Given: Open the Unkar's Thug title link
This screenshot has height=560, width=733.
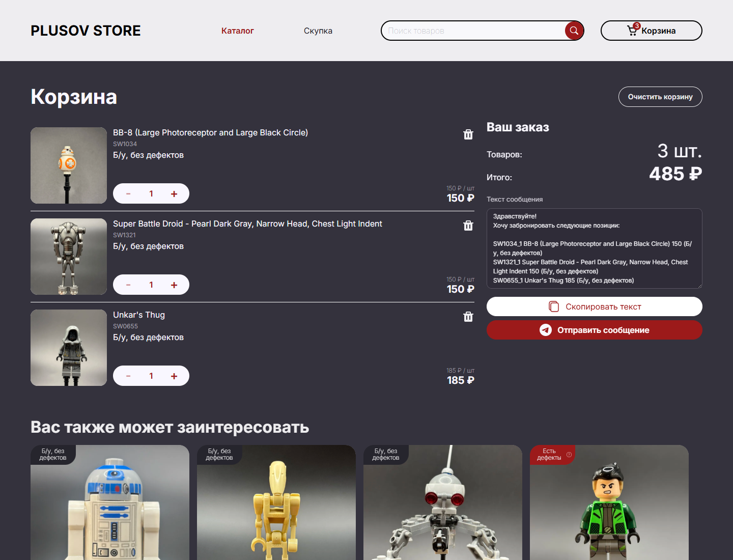Looking at the screenshot, I should [x=139, y=315].
